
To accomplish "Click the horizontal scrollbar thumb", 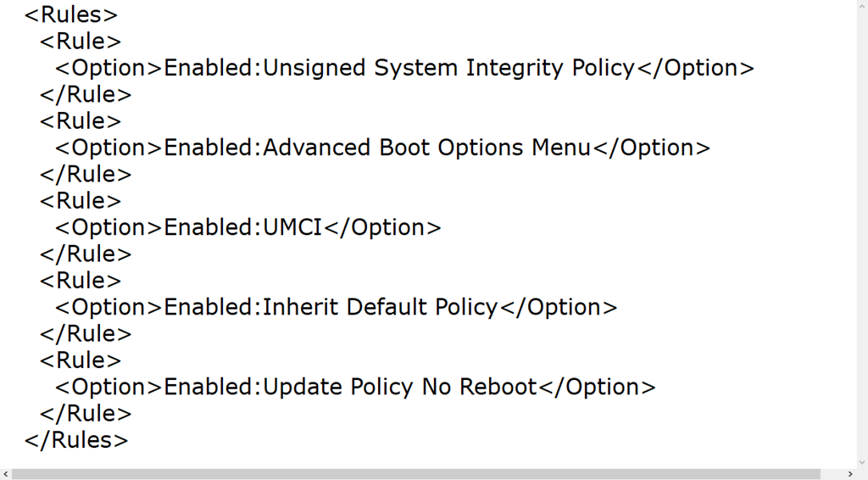I will [x=415, y=474].
